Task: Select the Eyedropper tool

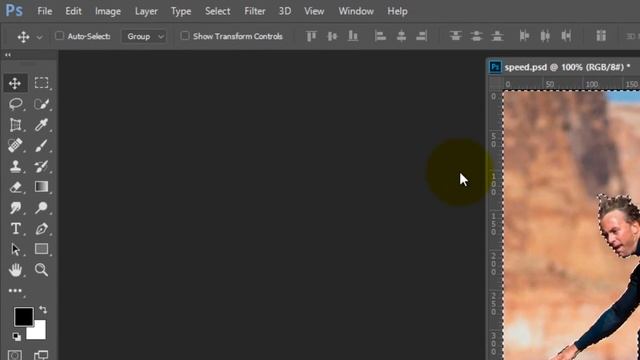Action: click(x=41, y=125)
